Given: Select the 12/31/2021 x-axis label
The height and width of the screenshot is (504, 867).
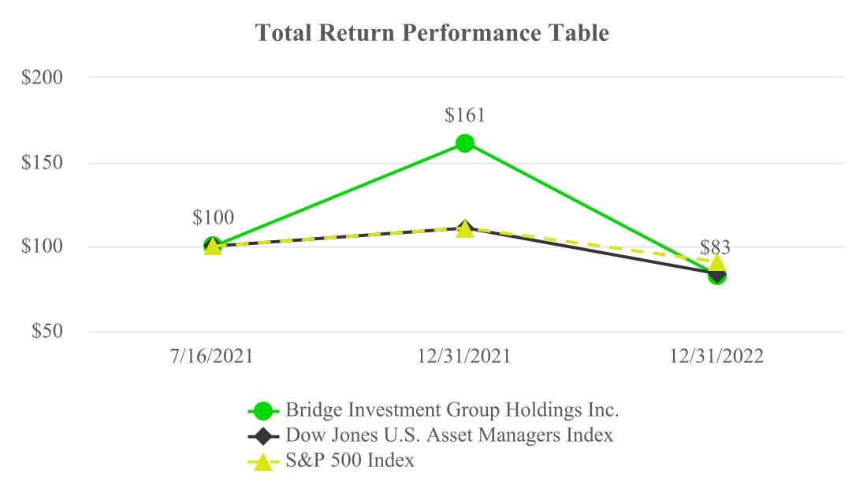Looking at the screenshot, I should click(x=465, y=356).
